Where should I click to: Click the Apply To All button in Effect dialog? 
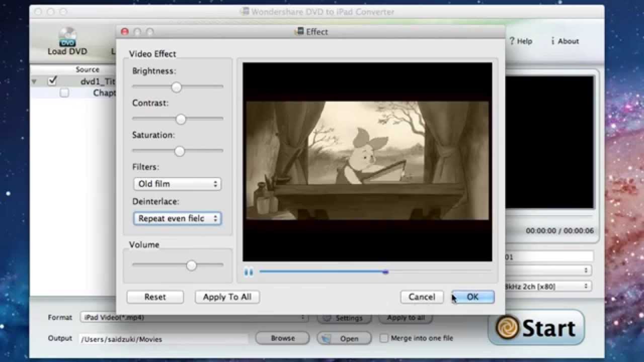click(x=227, y=297)
